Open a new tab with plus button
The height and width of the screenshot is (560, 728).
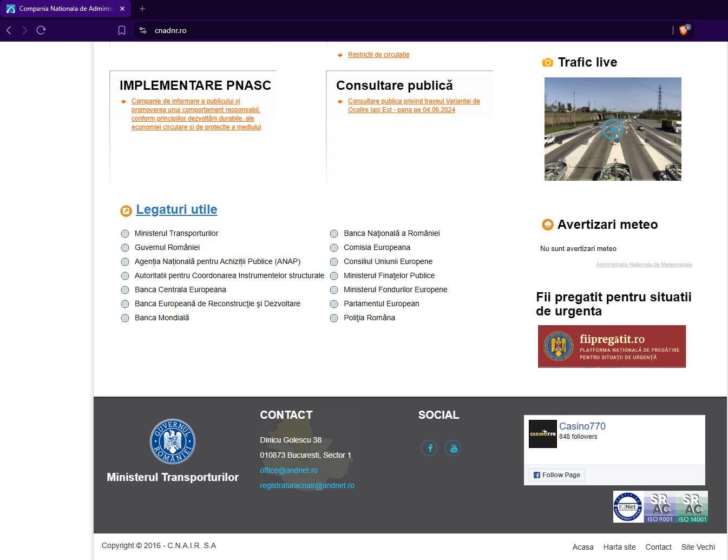pos(142,9)
